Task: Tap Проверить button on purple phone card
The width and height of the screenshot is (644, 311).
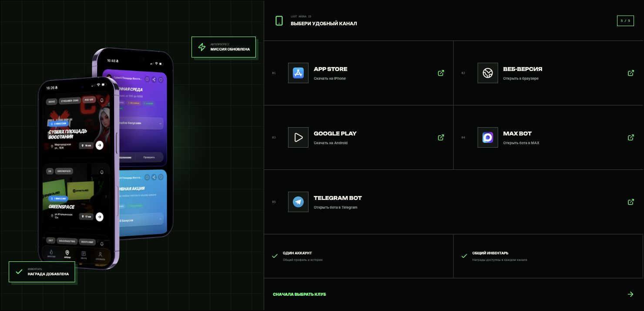Action: (x=149, y=157)
